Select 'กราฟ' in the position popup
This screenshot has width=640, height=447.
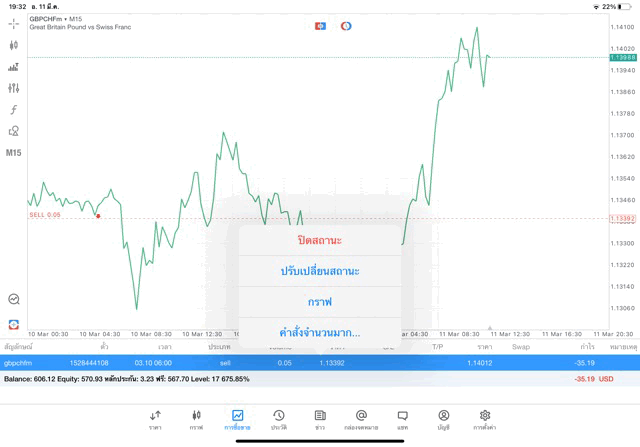(x=320, y=301)
